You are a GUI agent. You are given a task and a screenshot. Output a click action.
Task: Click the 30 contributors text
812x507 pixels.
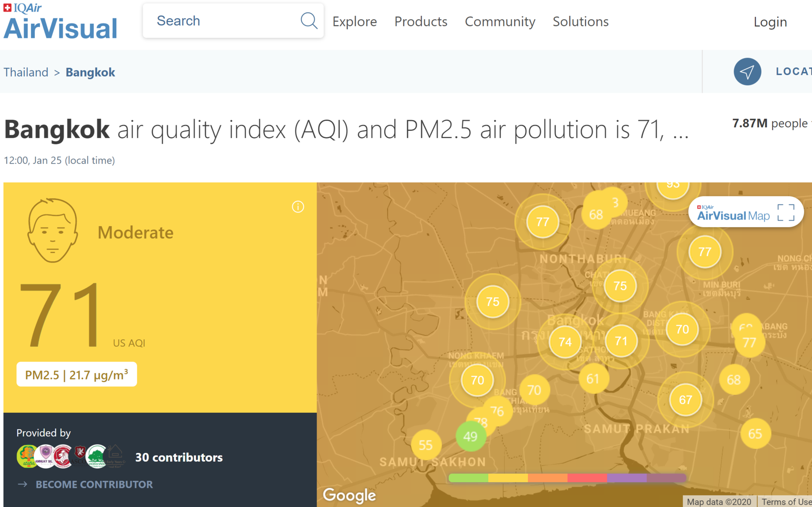click(179, 457)
